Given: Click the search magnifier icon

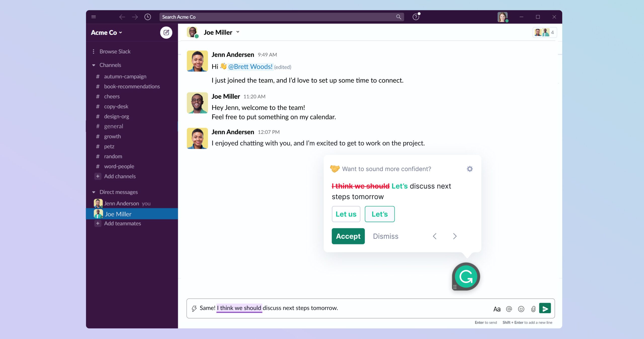Looking at the screenshot, I should point(398,17).
